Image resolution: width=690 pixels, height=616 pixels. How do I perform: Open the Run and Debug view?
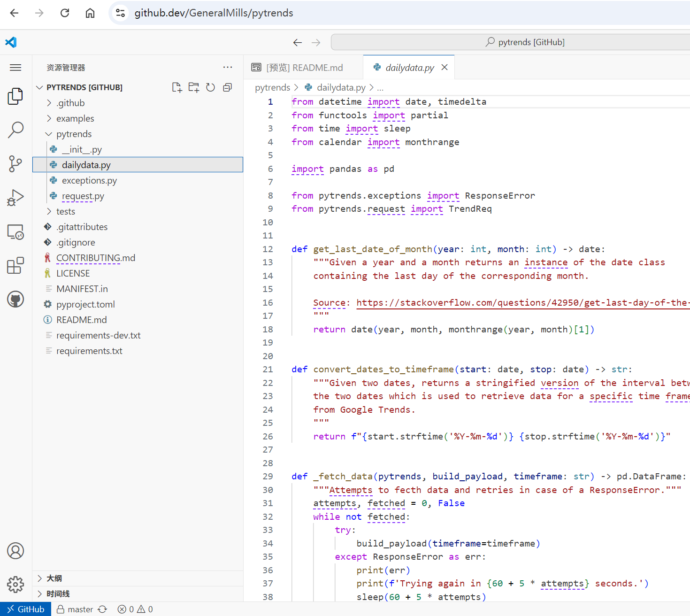(x=15, y=198)
